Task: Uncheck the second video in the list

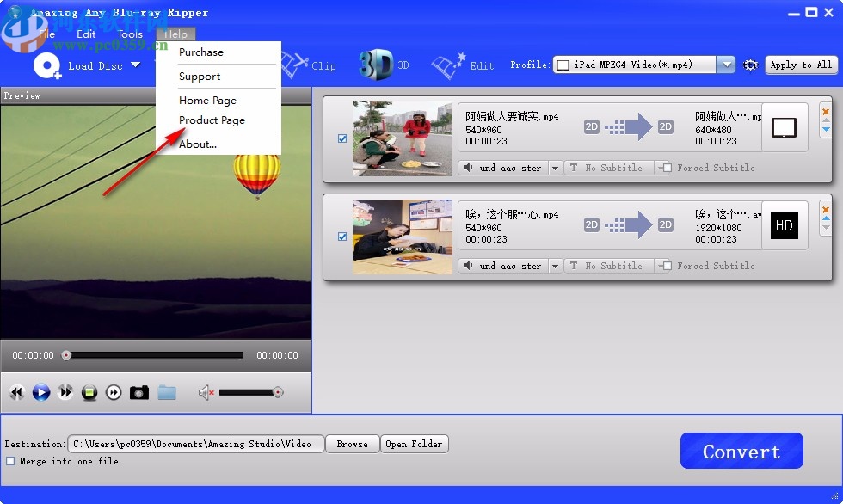Action: tap(342, 237)
